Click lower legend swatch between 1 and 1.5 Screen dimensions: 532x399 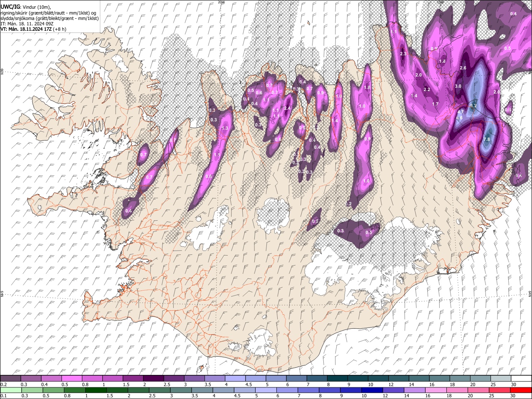[x=96, y=390]
